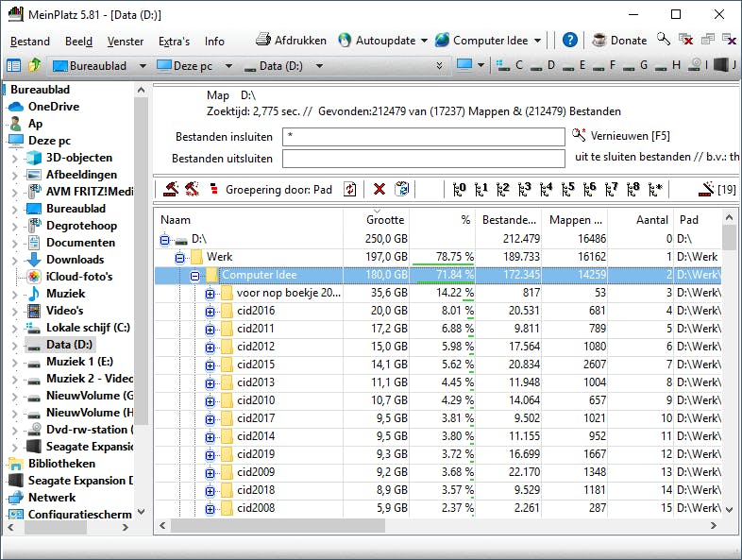Click Groepering door: Pad button

pyautogui.click(x=278, y=190)
